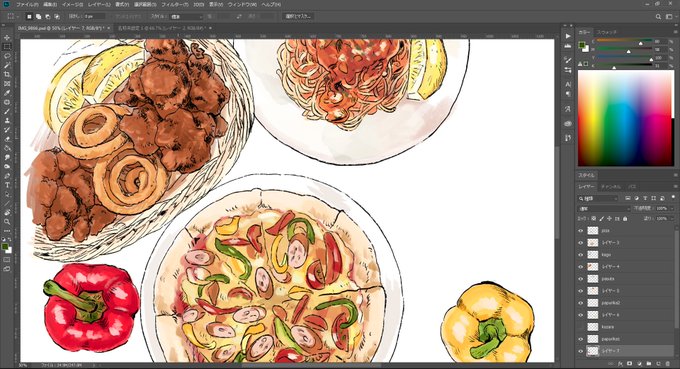Click the 選択とマスク button
The image size is (680, 369).
tap(298, 16)
